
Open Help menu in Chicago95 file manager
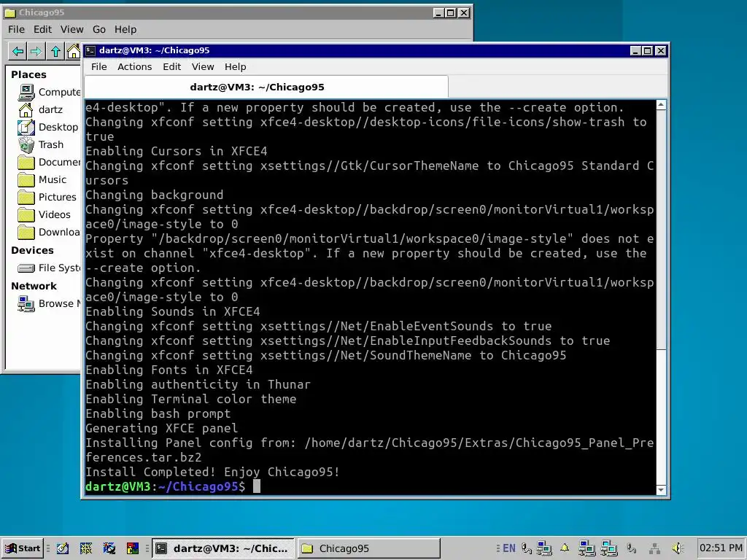point(125,29)
